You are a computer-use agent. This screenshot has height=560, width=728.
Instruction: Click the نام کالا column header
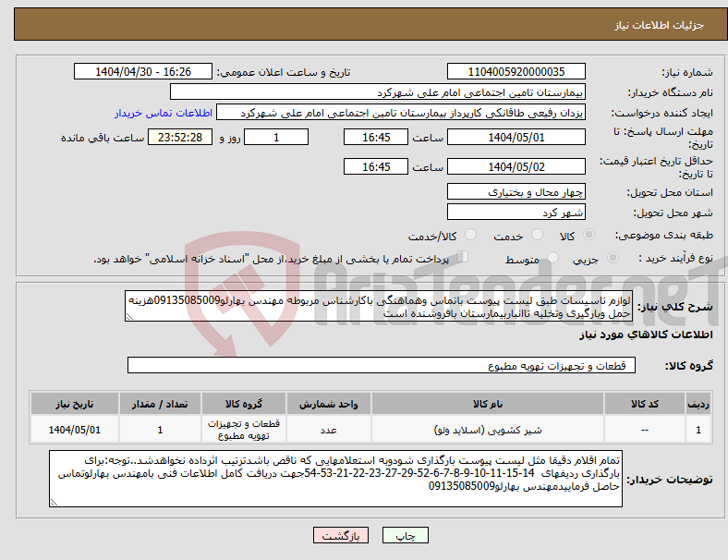(x=488, y=404)
